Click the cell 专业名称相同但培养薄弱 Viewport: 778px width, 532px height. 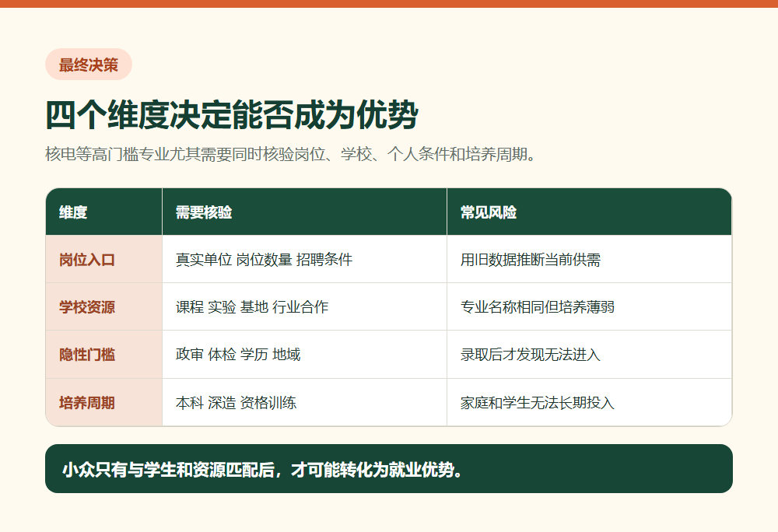tap(590, 307)
